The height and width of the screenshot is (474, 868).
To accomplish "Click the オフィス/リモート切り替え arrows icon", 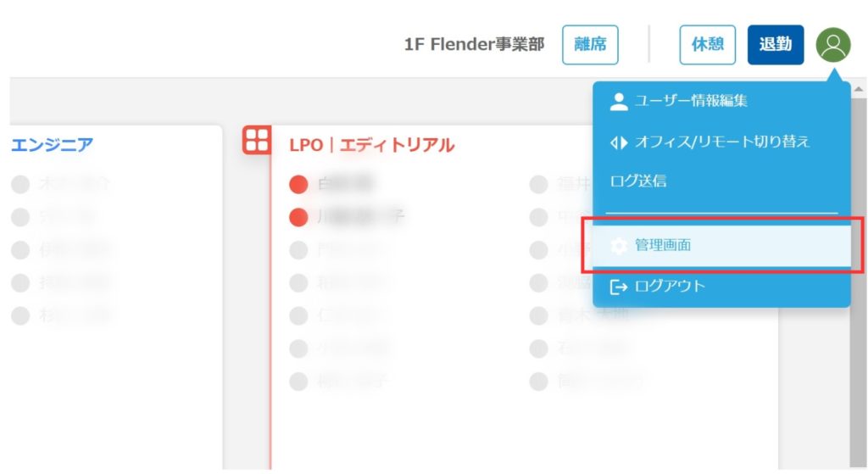I will click(x=619, y=142).
